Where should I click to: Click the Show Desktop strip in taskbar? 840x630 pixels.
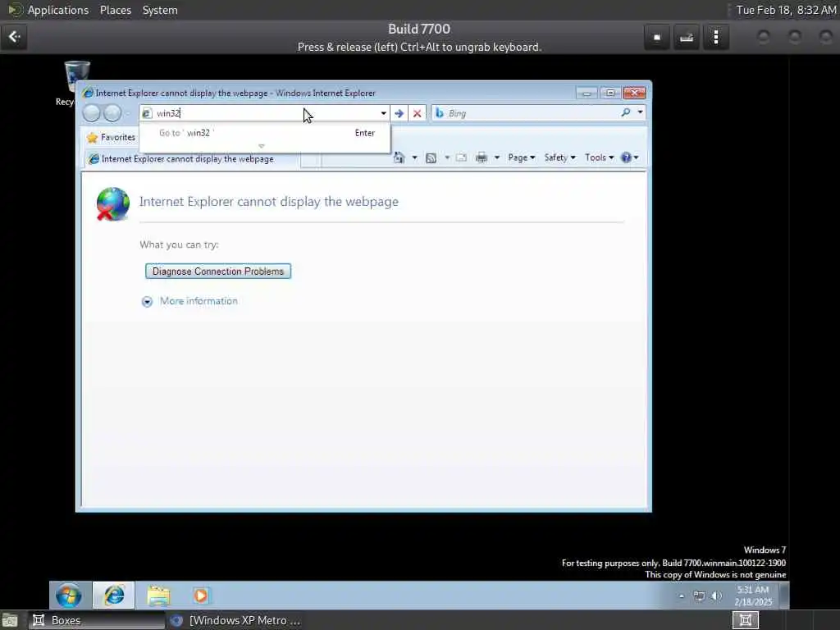coord(783,596)
